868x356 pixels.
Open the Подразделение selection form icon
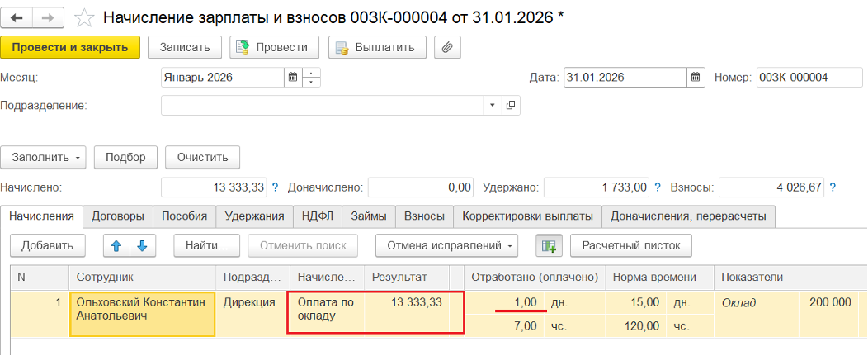pyautogui.click(x=511, y=106)
